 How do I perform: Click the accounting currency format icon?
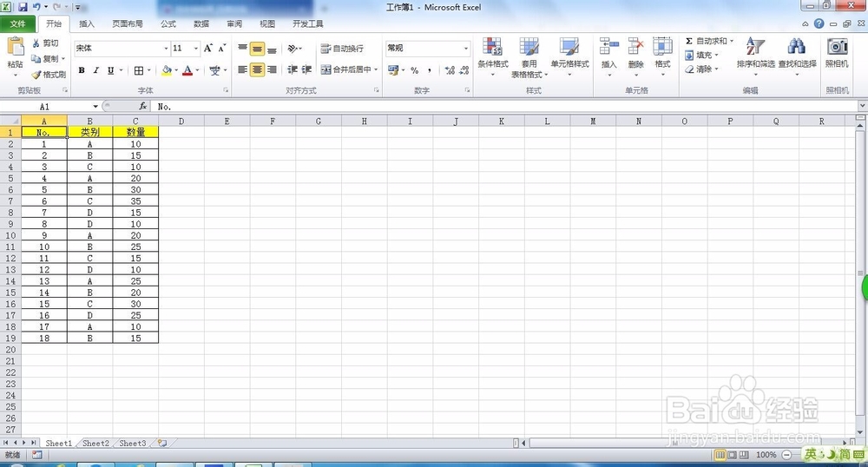coord(393,70)
